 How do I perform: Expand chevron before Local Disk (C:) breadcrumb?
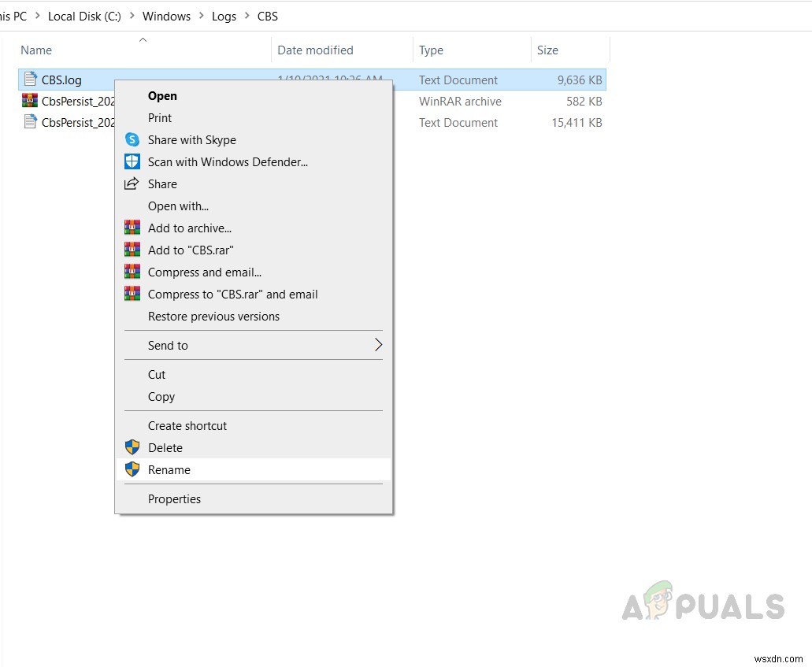37,16
